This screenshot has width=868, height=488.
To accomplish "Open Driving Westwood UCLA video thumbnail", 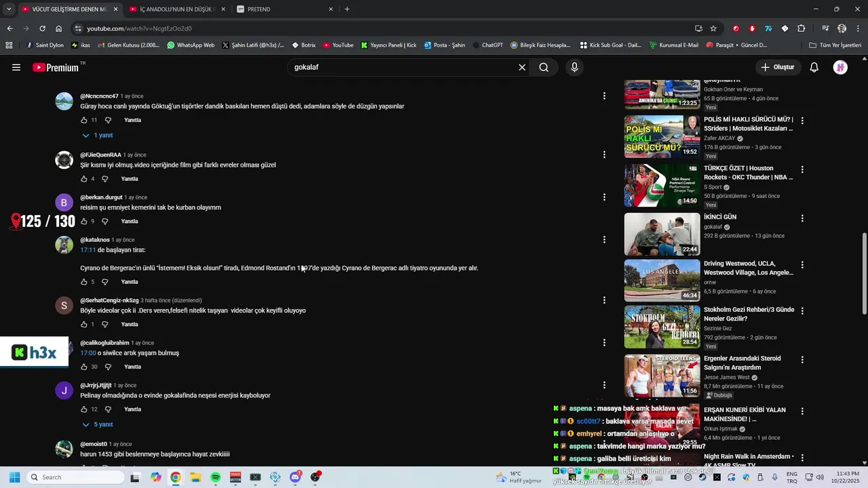I will point(662,281).
